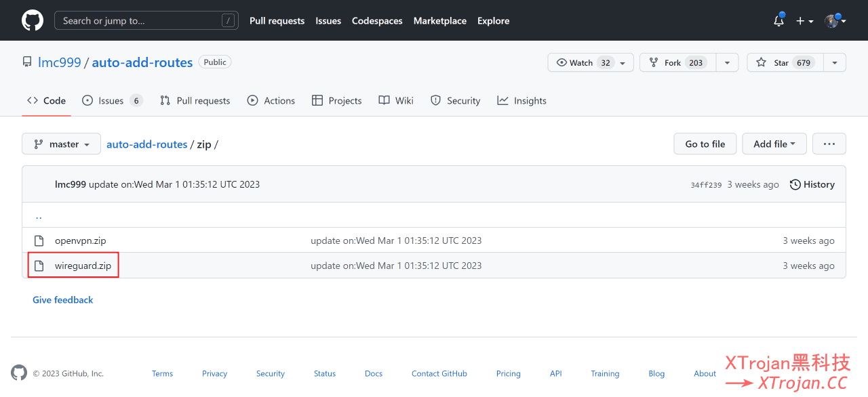Click the openvpn.zip file icon

(x=39, y=241)
